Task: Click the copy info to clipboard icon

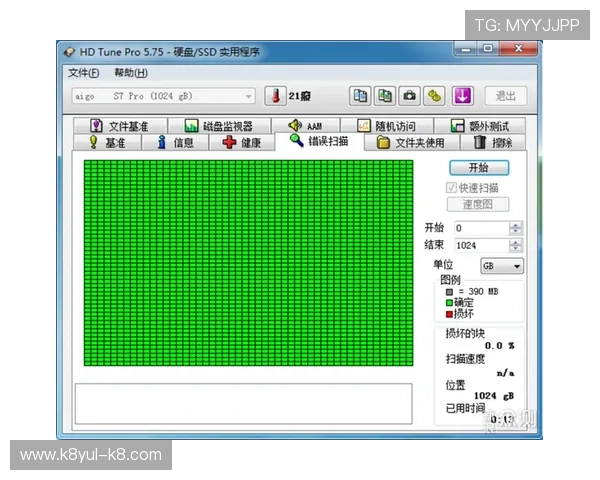Action: 360,96
